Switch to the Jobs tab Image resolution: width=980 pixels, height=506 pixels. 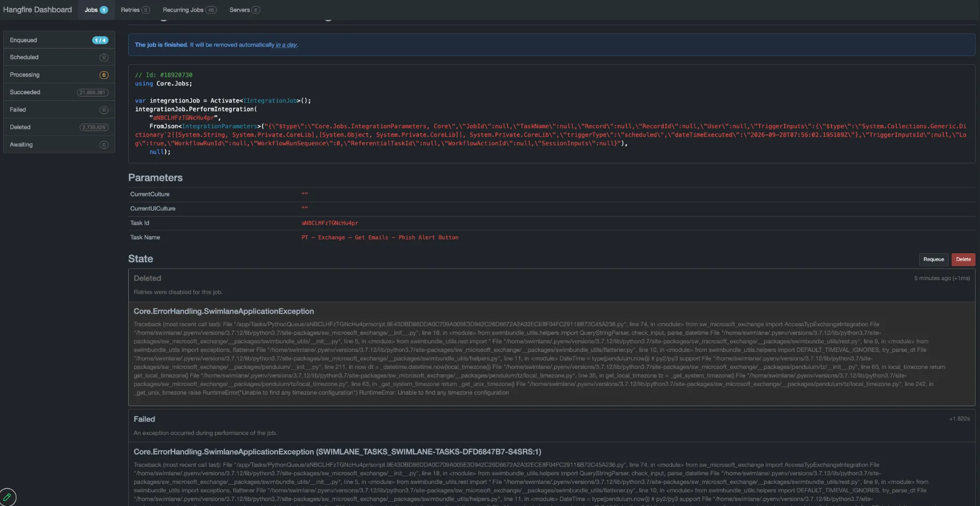pos(96,10)
